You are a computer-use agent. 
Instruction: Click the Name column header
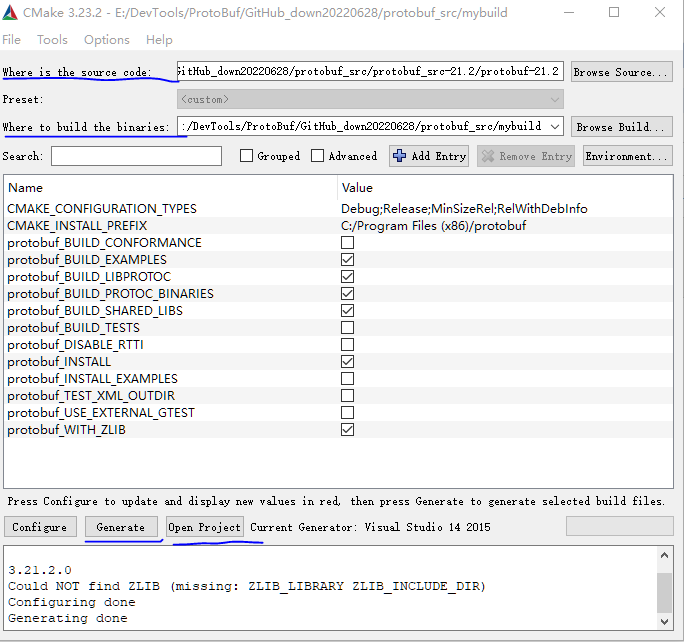pyautogui.click(x=25, y=188)
